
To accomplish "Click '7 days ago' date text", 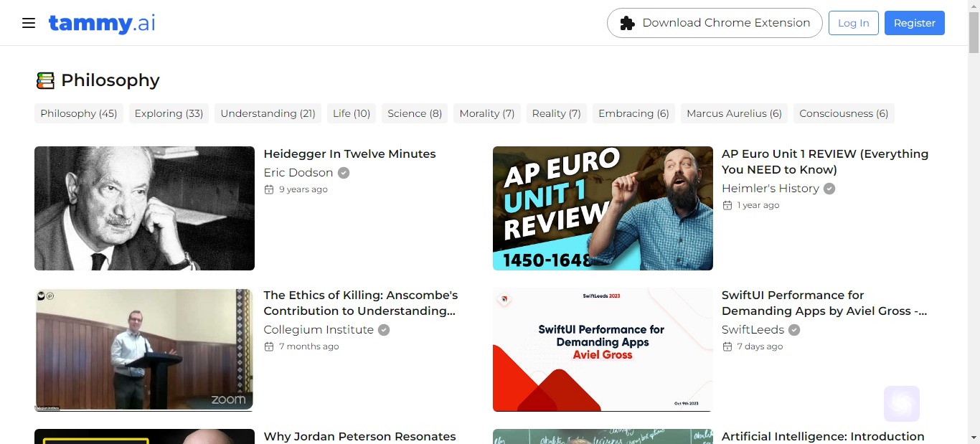I will pyautogui.click(x=760, y=346).
